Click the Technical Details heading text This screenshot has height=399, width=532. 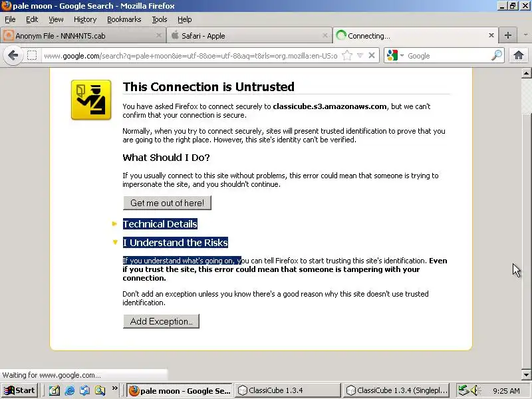pos(160,224)
